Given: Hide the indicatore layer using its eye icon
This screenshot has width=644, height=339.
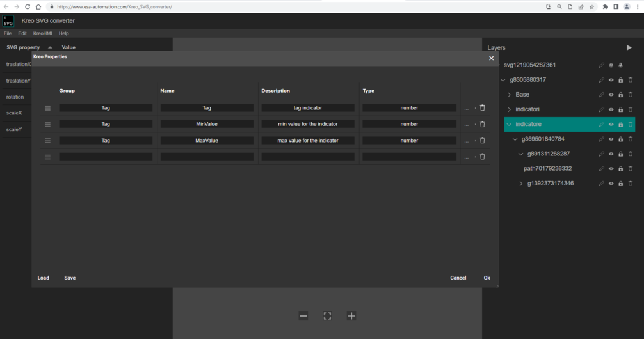Looking at the screenshot, I should click(x=611, y=125).
